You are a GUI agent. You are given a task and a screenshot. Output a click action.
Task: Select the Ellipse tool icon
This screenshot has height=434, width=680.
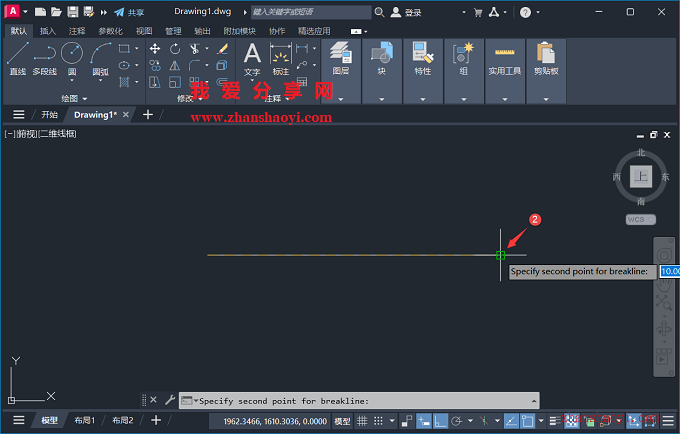pos(124,65)
